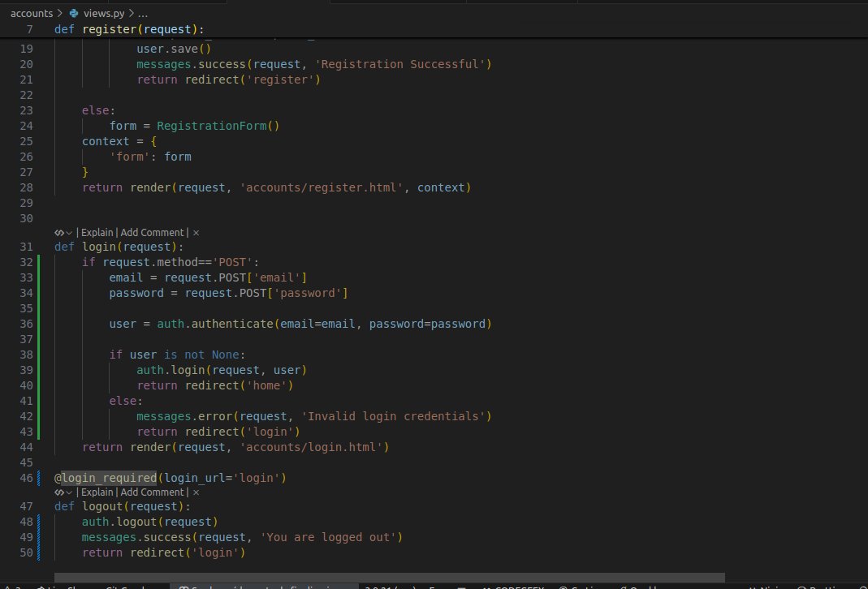Click redirect('register') on line 21
This screenshot has width=868, height=589.
[253, 80]
